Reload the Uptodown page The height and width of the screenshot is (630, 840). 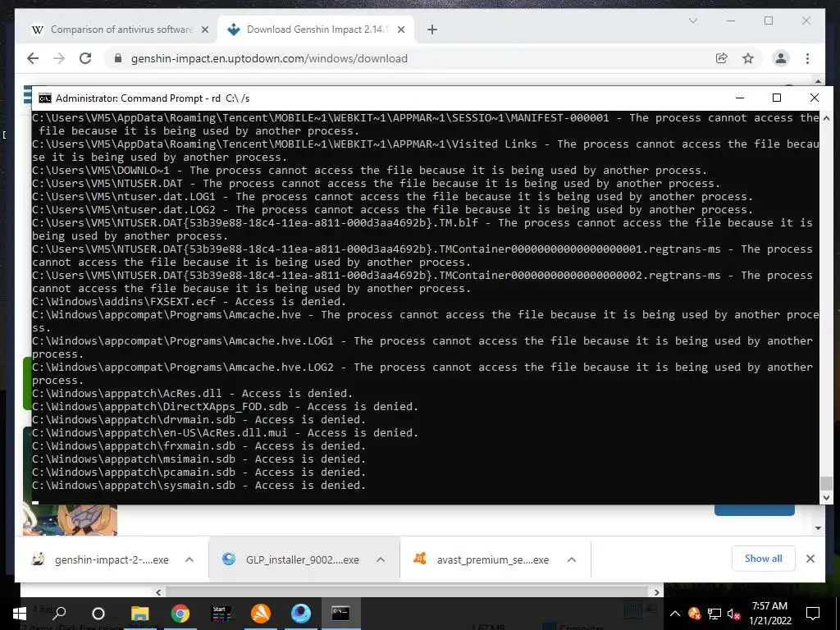[x=85, y=58]
